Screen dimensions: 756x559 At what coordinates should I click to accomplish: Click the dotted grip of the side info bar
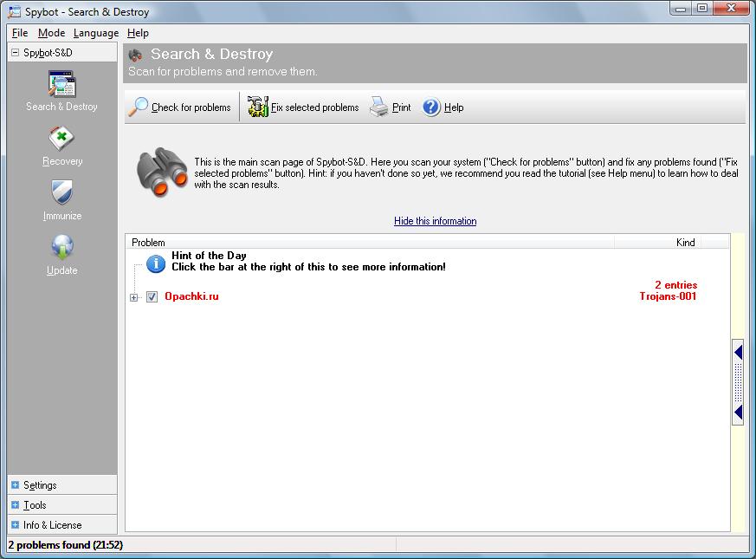pos(738,383)
